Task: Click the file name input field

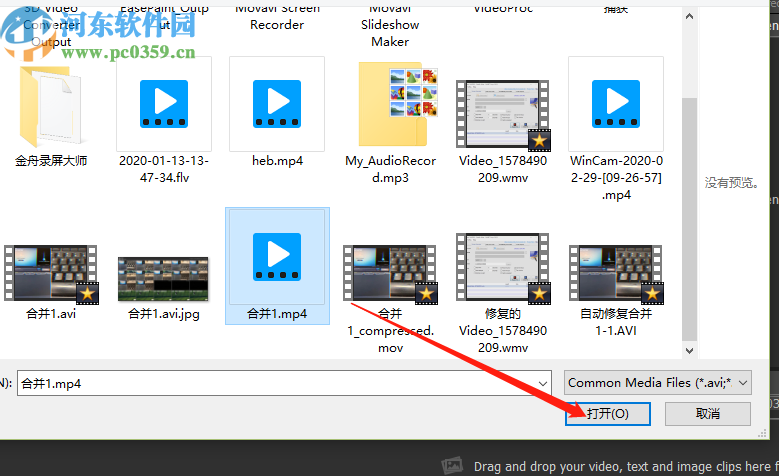Action: [284, 383]
